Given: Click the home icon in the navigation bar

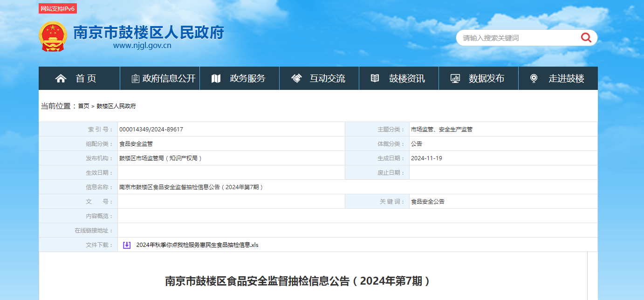Looking at the screenshot, I should coord(61,79).
